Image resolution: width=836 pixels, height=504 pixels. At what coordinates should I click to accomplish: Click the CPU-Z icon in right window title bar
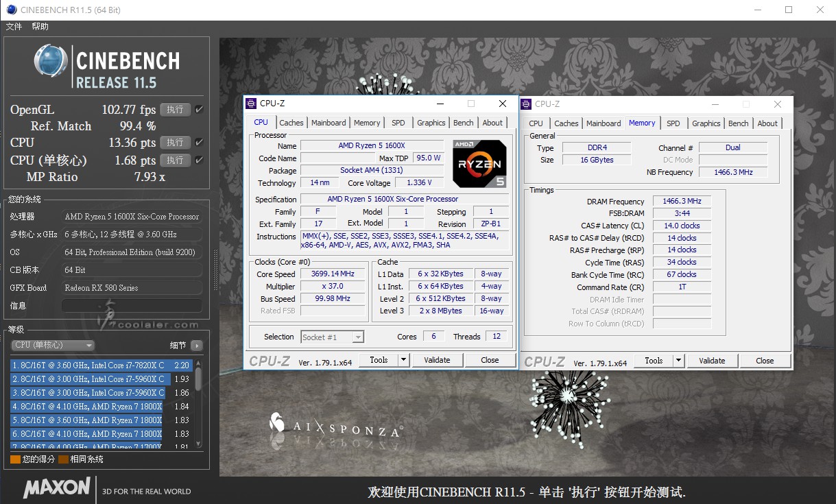526,104
